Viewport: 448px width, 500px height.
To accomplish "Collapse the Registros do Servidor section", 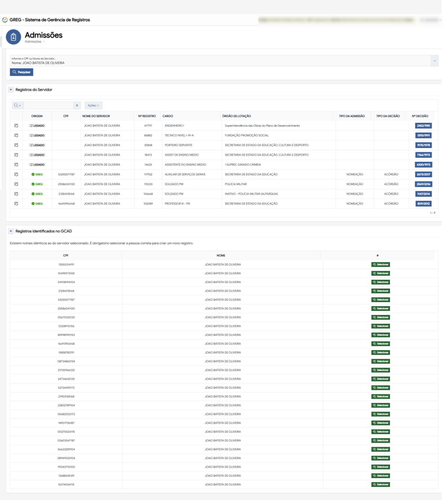I will (x=11, y=90).
